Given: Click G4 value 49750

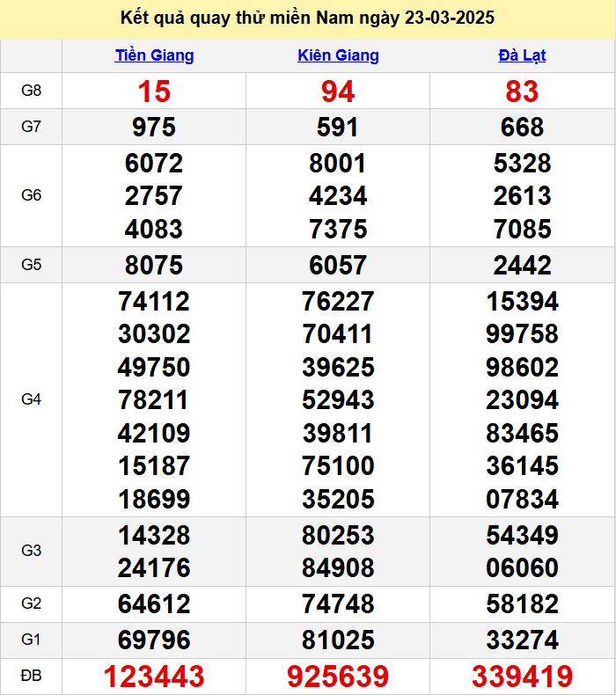Looking at the screenshot, I should 154,367.
